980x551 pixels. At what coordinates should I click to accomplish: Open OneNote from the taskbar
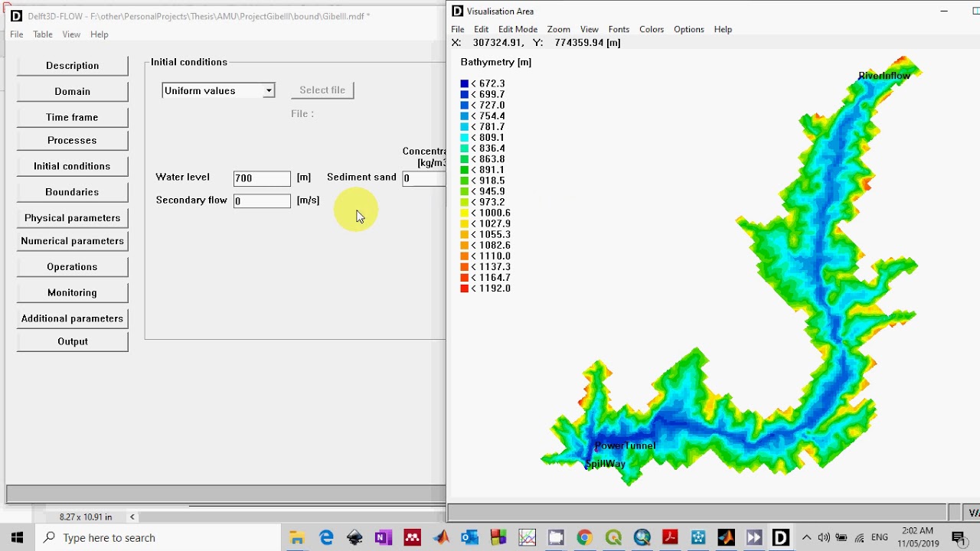point(384,538)
